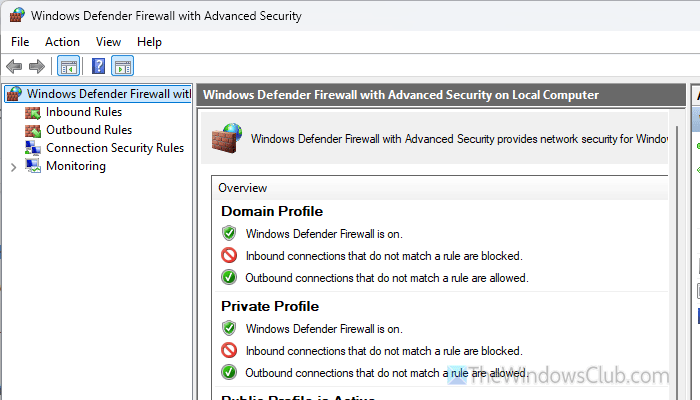Click the Back arrow toolbar icon

pos(14,67)
